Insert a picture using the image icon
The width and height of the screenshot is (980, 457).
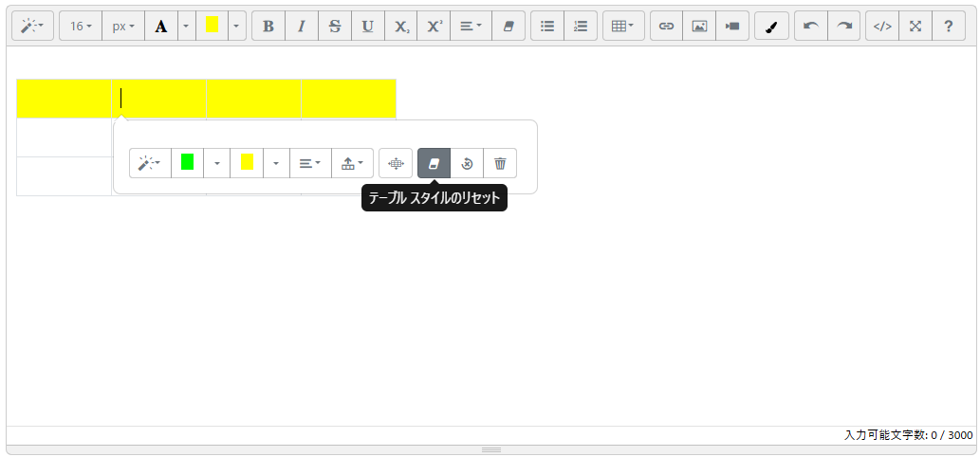coord(699,27)
